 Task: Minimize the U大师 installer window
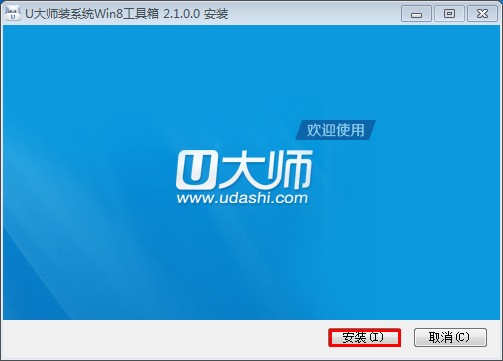416,14
